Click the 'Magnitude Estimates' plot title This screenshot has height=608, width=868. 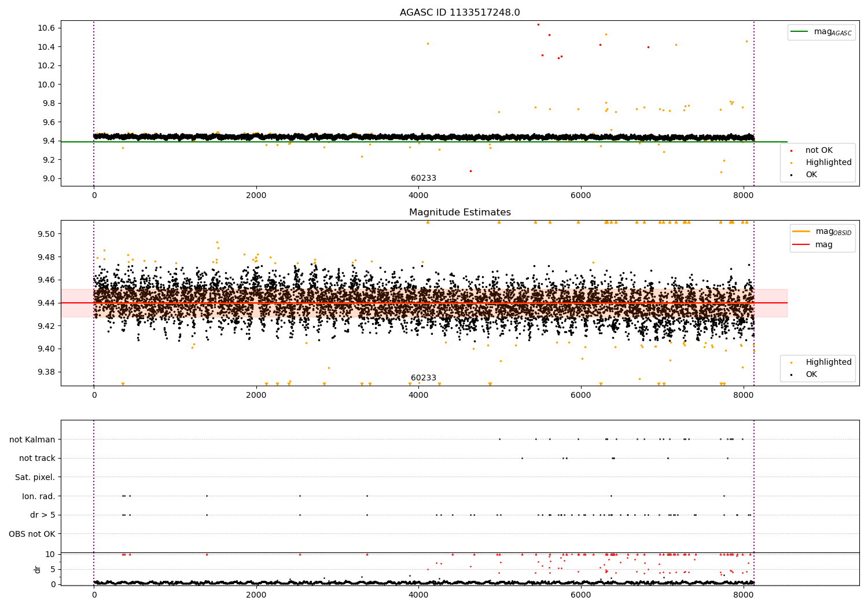pos(459,213)
